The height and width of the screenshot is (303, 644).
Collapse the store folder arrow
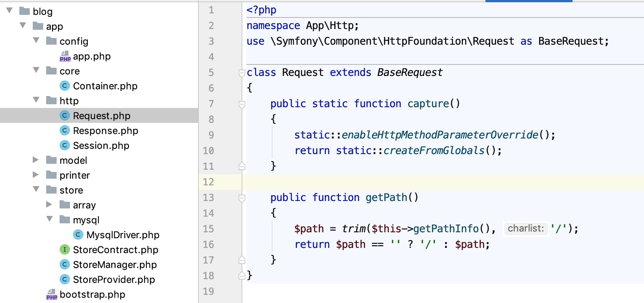[x=36, y=189]
